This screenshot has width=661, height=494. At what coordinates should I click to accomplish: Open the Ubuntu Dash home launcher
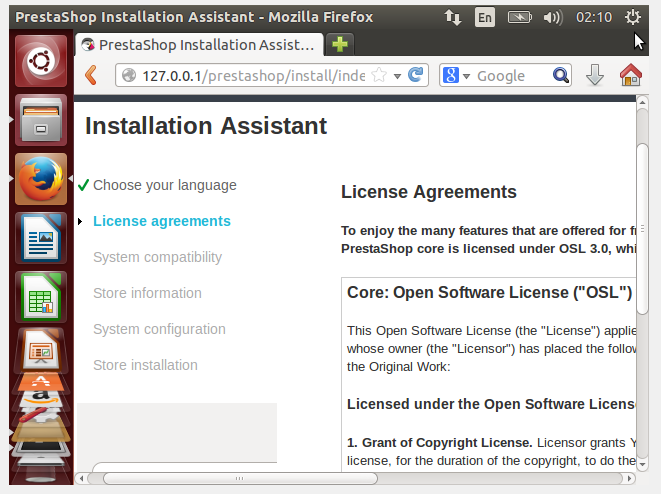(x=41, y=61)
